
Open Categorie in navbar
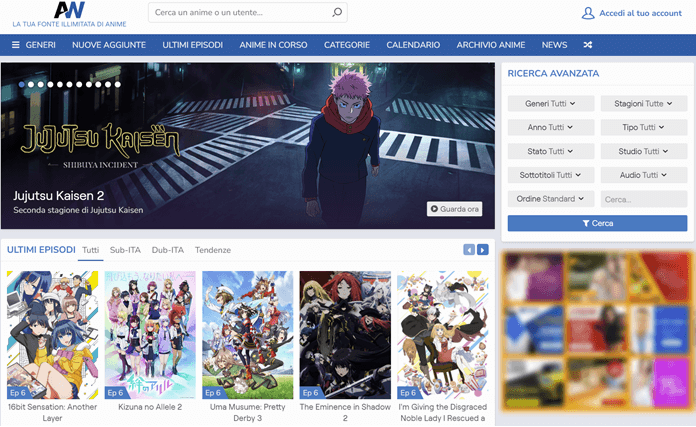point(347,45)
